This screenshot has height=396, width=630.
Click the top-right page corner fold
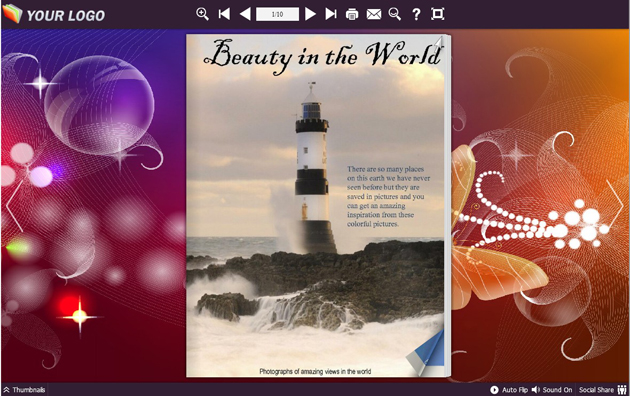439,42
